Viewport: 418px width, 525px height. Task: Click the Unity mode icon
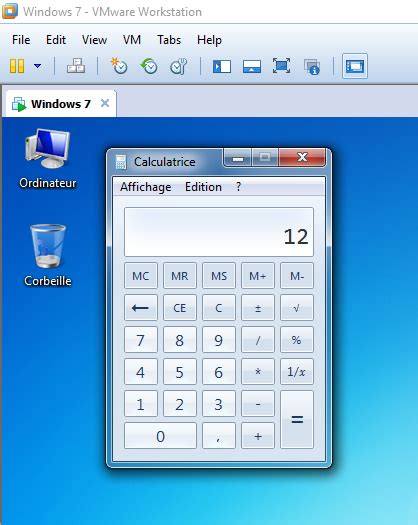coord(312,67)
